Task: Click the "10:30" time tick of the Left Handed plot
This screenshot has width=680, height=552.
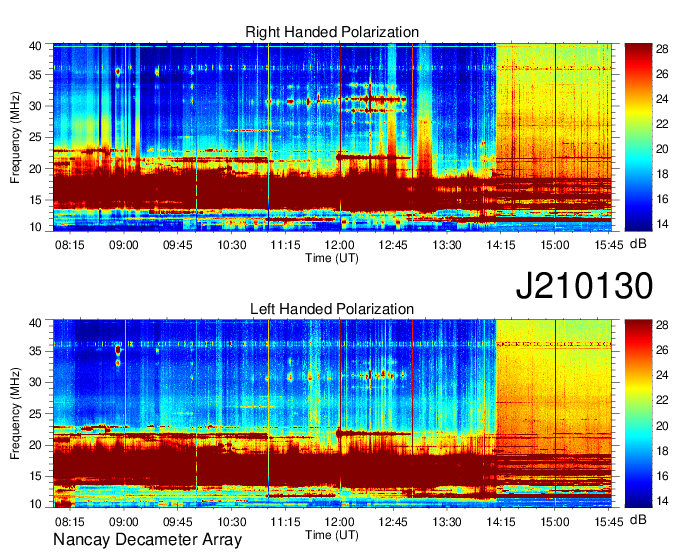Action: tap(232, 522)
